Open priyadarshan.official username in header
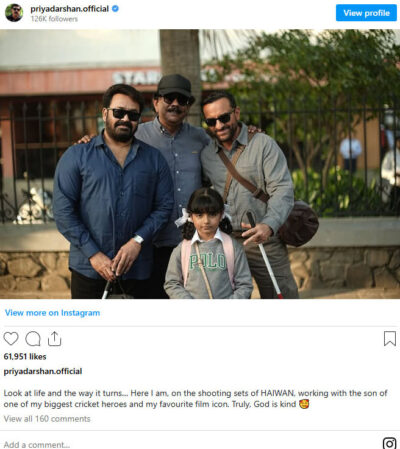Screen dimensions: 400x449 pyautogui.click(x=70, y=9)
